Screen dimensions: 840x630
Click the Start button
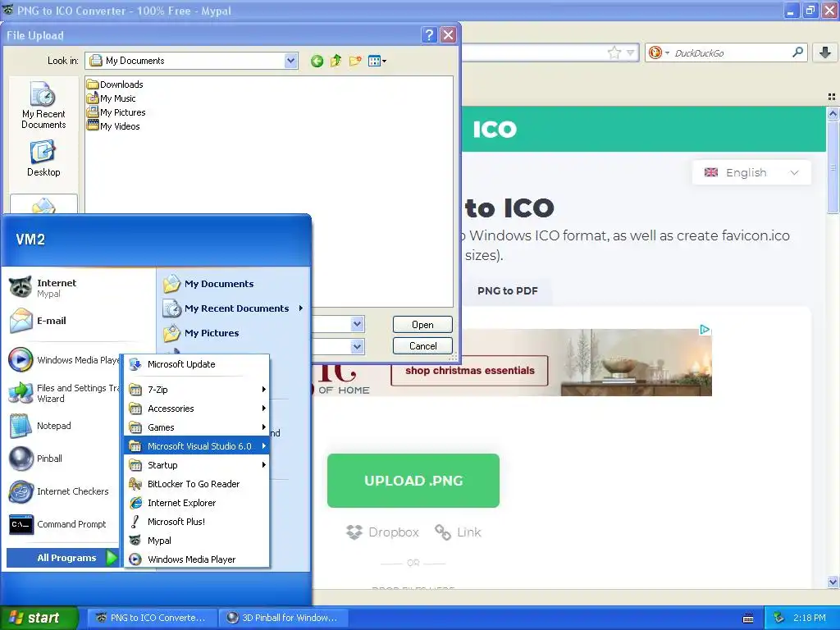pos(39,618)
